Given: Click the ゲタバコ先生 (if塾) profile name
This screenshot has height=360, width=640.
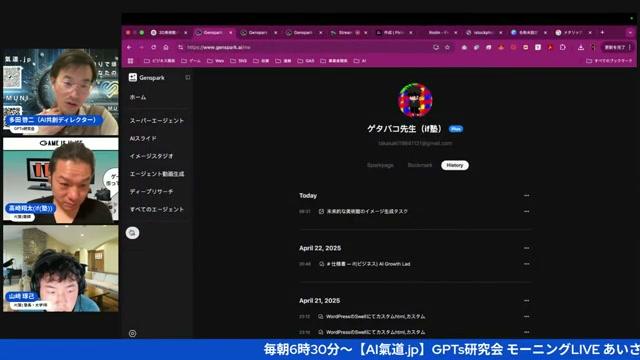Looking at the screenshot, I should 404,129.
